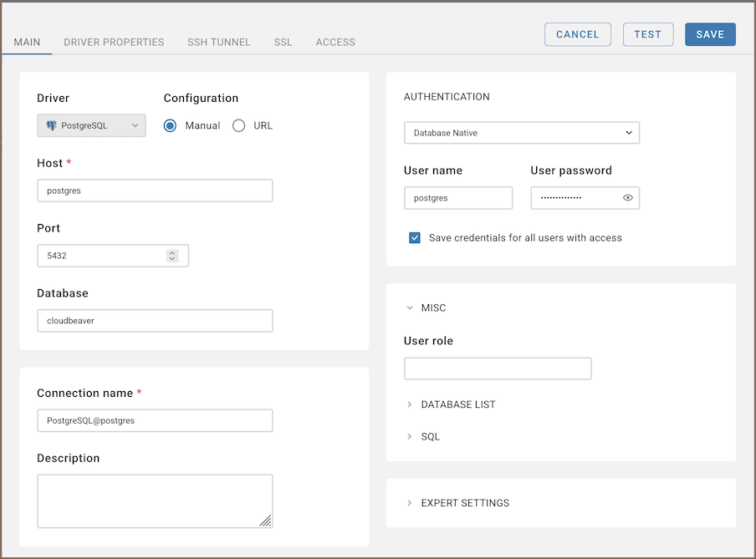Select URL configuration radio button
This screenshot has width=756, height=559.
coord(239,125)
